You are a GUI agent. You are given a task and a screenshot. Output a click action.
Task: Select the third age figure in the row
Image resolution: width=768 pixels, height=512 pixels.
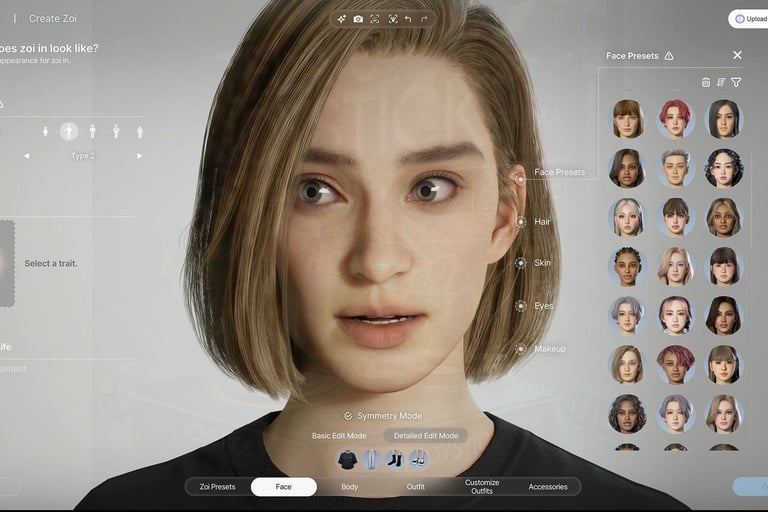pyautogui.click(x=93, y=131)
